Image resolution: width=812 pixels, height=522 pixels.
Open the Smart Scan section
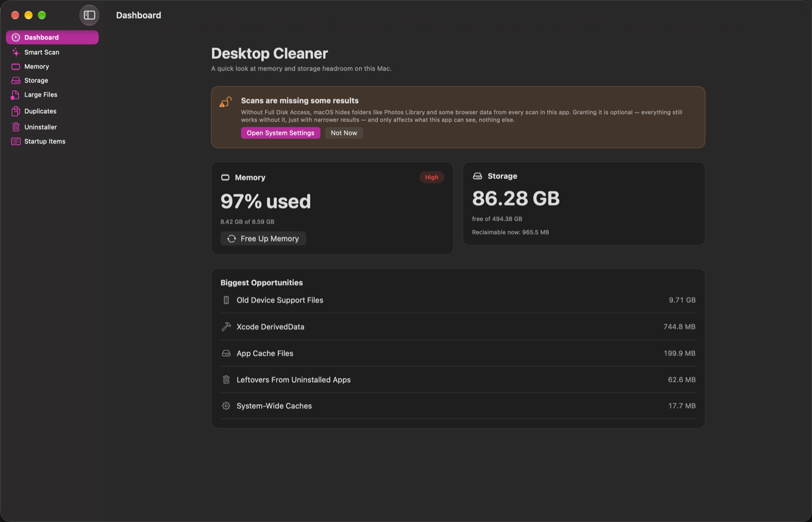click(x=52, y=52)
